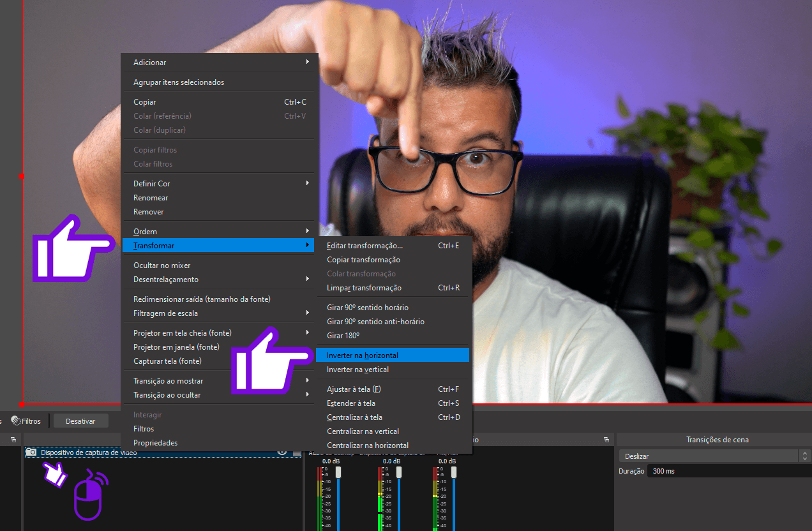Choose Girar 180º
This screenshot has height=531, width=812.
point(393,336)
